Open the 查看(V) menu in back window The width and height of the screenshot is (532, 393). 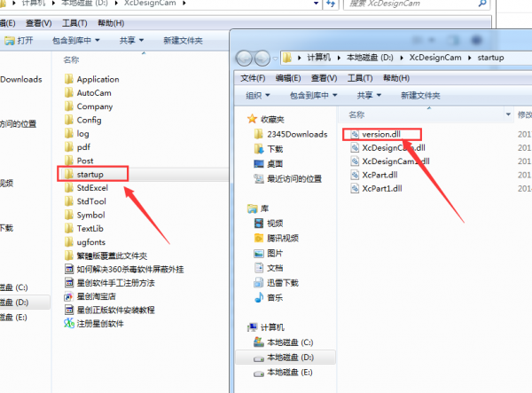pos(39,23)
